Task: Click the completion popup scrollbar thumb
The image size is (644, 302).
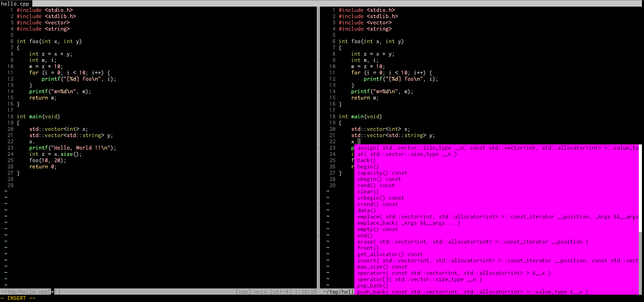Action: (640, 188)
